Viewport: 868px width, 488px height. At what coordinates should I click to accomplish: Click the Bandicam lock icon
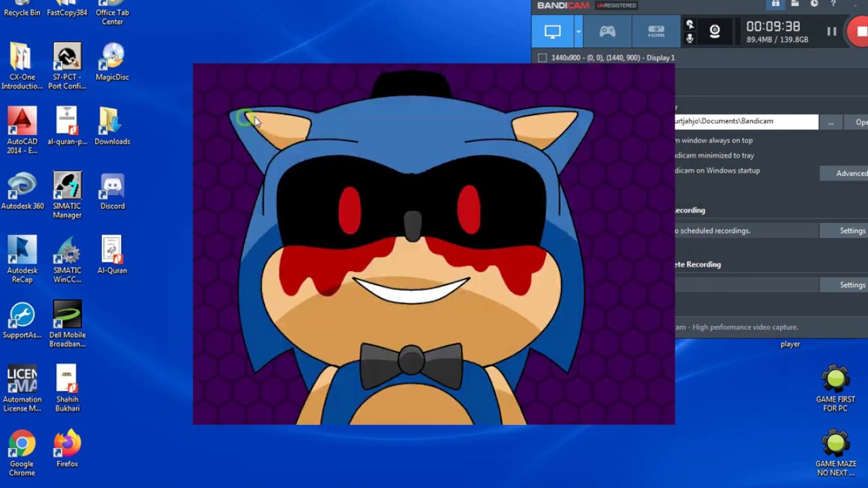pos(776,4)
